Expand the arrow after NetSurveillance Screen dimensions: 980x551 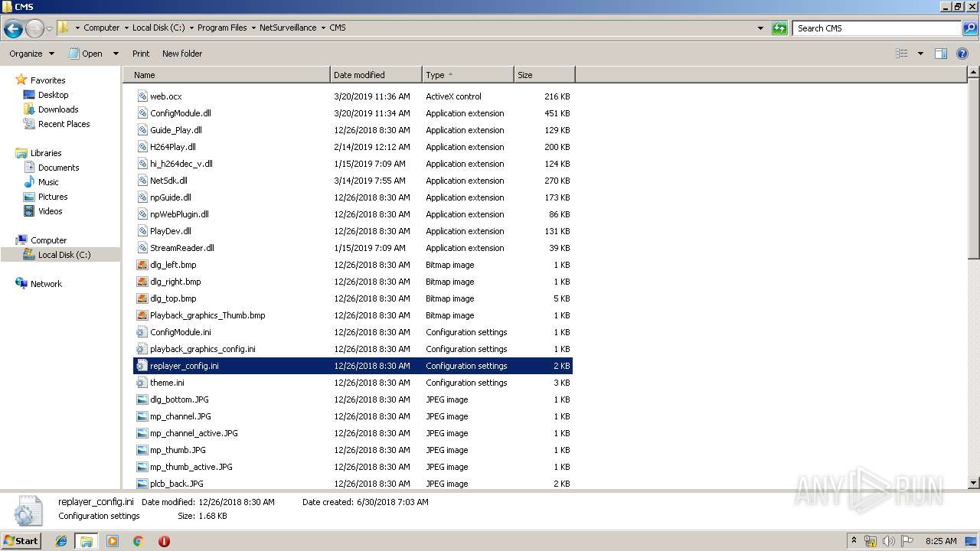tap(323, 28)
